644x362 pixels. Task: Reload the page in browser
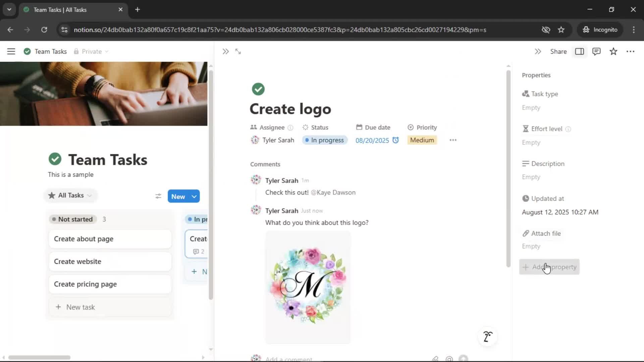coord(44,29)
